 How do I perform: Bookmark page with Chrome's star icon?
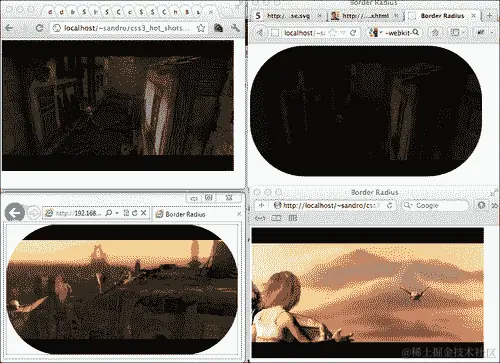(x=200, y=28)
